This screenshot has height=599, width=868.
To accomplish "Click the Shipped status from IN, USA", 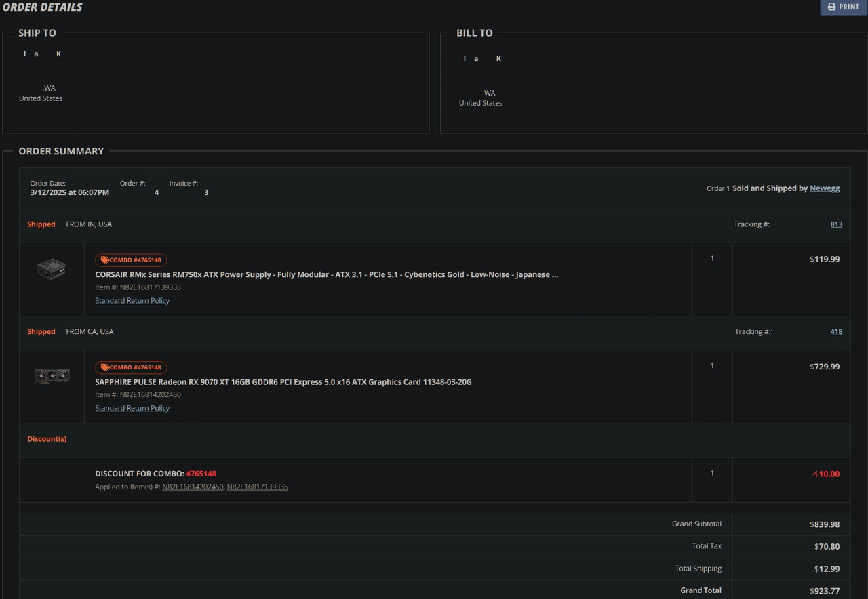I will coord(41,224).
